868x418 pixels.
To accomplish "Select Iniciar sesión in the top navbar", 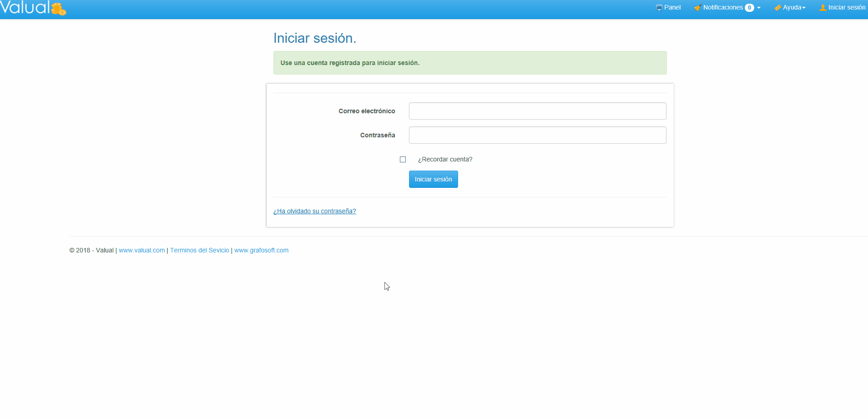I will (847, 8).
